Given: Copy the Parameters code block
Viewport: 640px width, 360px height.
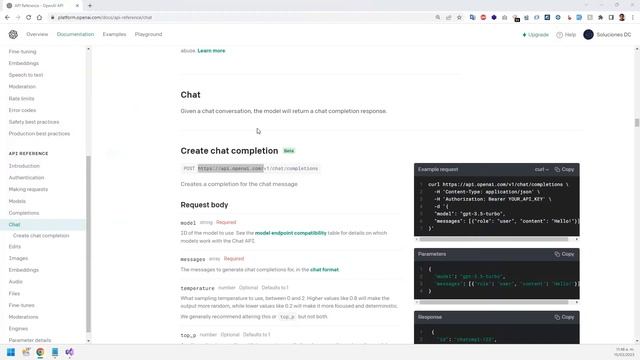Looking at the screenshot, I should coord(564,254).
